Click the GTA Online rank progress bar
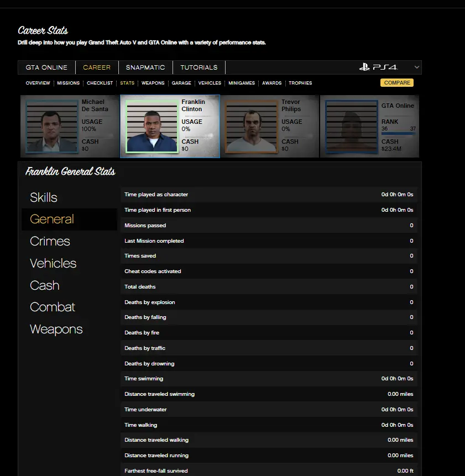Image resolution: width=465 pixels, height=476 pixels. [398, 133]
